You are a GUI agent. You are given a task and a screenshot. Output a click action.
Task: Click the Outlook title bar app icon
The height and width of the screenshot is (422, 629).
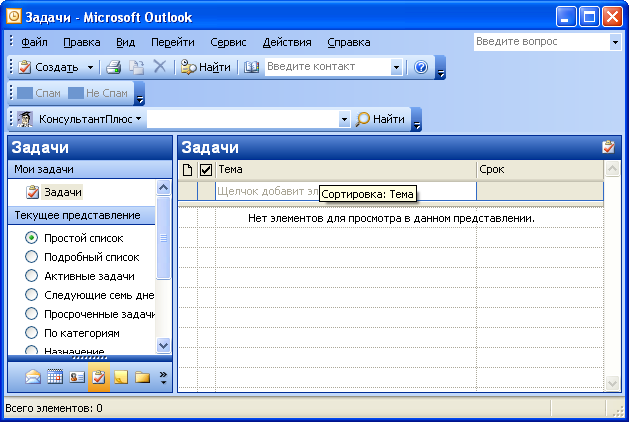coord(14,17)
